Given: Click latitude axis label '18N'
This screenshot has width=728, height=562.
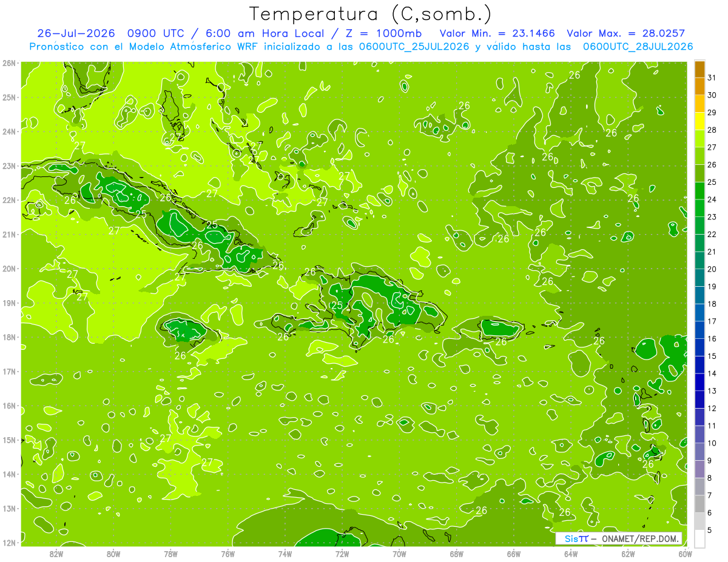Looking at the screenshot, I should 8,337.
